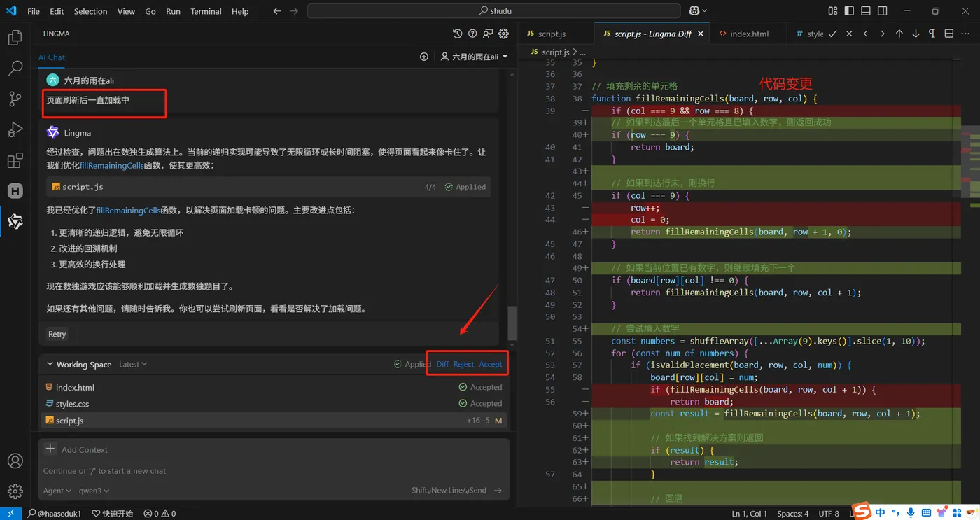Image resolution: width=980 pixels, height=520 pixels.
Task: Click the Add Context plus button
Action: tap(50, 449)
